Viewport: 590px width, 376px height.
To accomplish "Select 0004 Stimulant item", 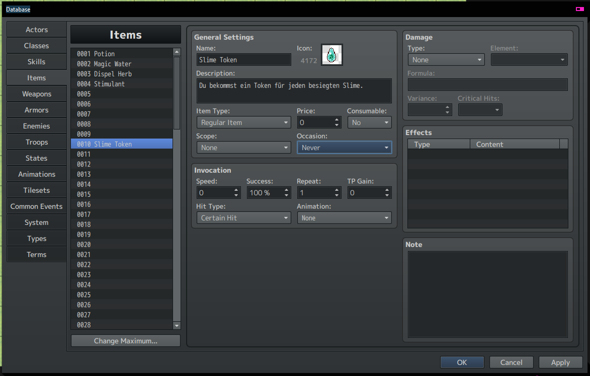I will (122, 84).
